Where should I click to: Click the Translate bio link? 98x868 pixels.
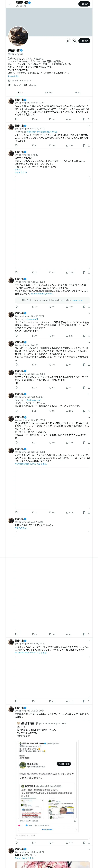[x=14, y=76]
